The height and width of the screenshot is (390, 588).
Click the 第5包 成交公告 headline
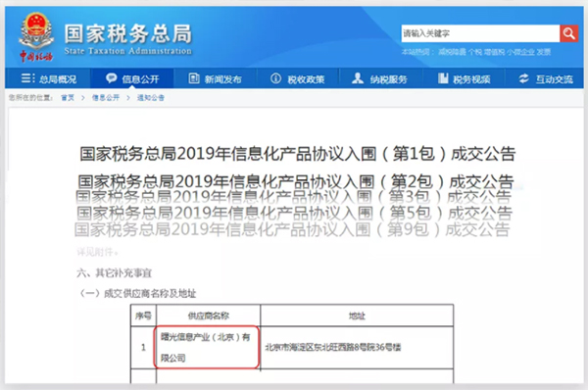click(x=295, y=213)
